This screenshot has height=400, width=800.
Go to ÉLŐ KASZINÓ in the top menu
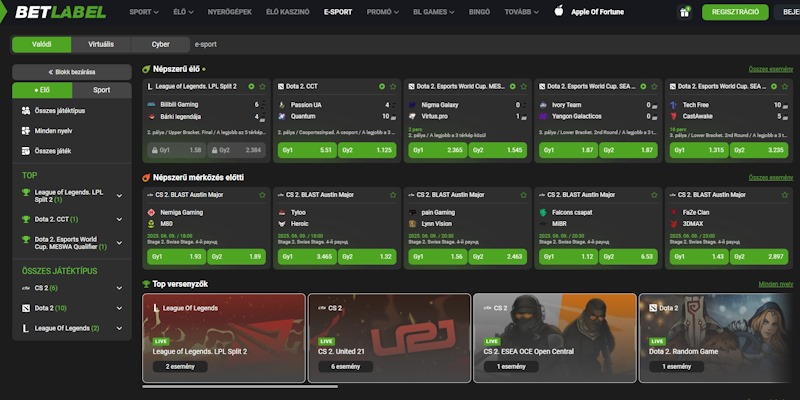click(x=288, y=12)
